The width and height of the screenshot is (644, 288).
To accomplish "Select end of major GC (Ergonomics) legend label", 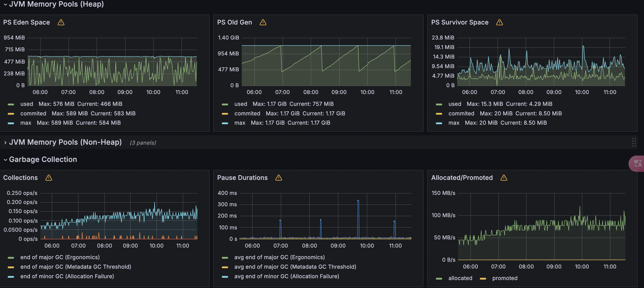I will tap(60, 257).
